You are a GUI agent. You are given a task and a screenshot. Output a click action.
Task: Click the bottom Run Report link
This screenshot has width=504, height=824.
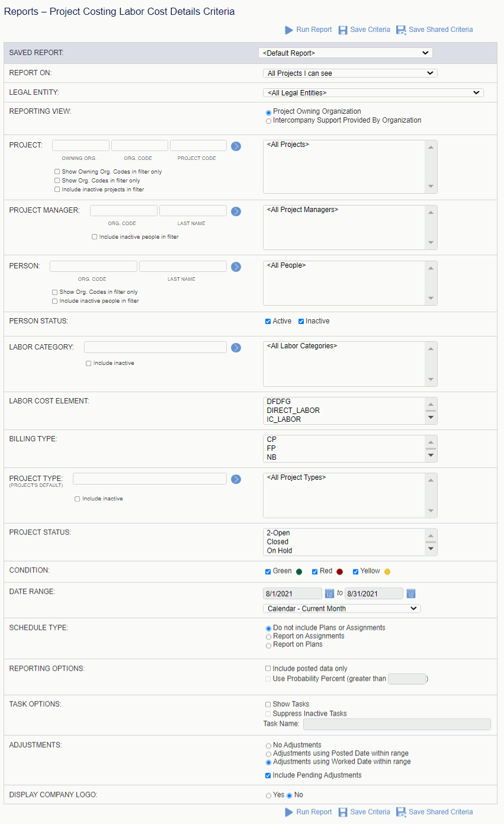[x=314, y=812]
